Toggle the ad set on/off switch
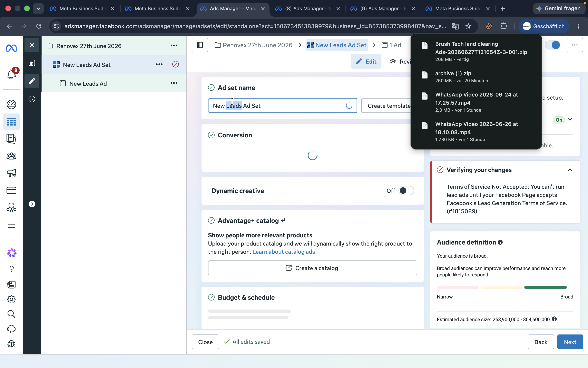This screenshot has width=588, height=368. pos(552,45)
